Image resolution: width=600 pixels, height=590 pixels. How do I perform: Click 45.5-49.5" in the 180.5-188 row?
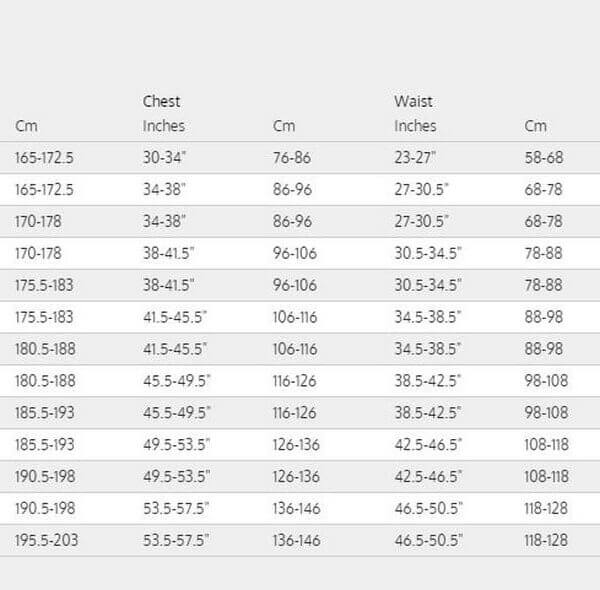click(x=176, y=381)
